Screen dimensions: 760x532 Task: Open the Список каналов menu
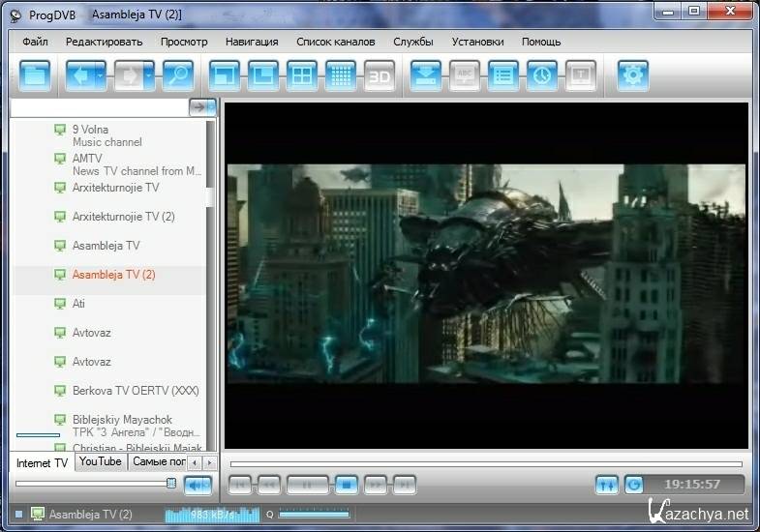335,42
